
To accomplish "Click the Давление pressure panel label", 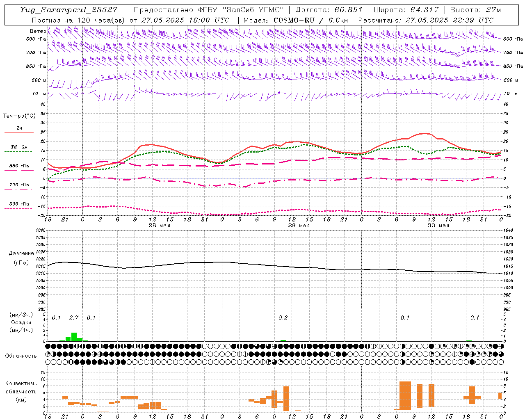I will [x=21, y=253].
